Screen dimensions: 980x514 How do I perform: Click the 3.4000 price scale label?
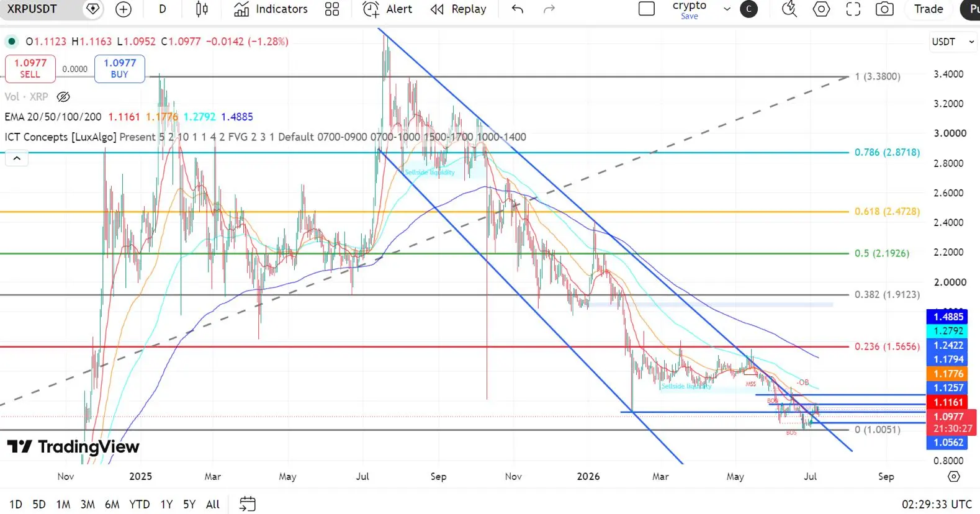tap(948, 74)
